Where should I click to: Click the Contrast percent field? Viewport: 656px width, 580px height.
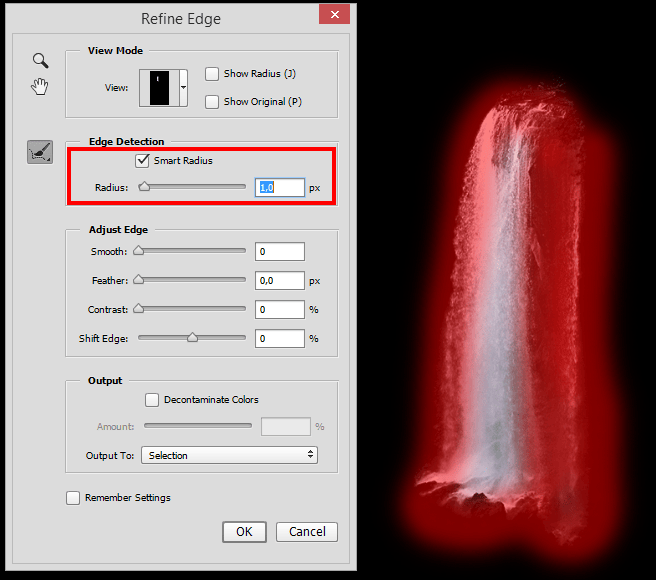(280, 310)
